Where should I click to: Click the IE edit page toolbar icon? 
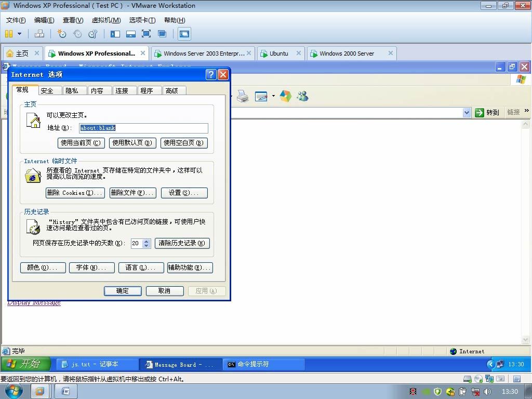click(261, 96)
